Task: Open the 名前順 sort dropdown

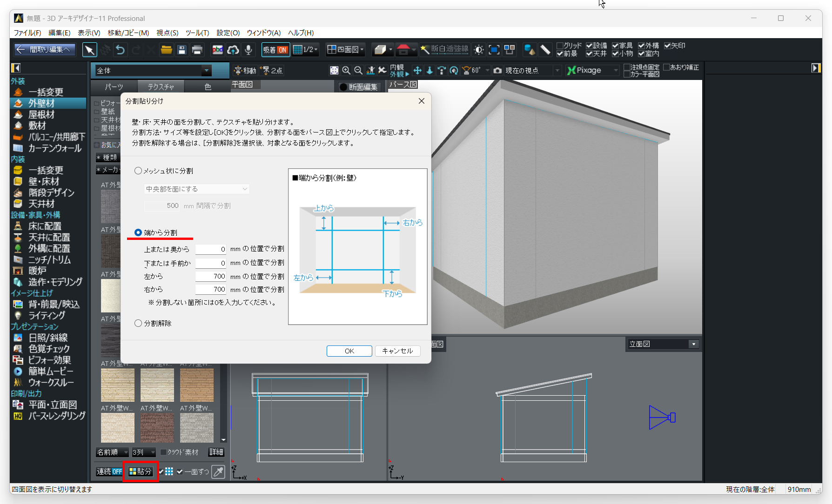Action: click(x=112, y=452)
